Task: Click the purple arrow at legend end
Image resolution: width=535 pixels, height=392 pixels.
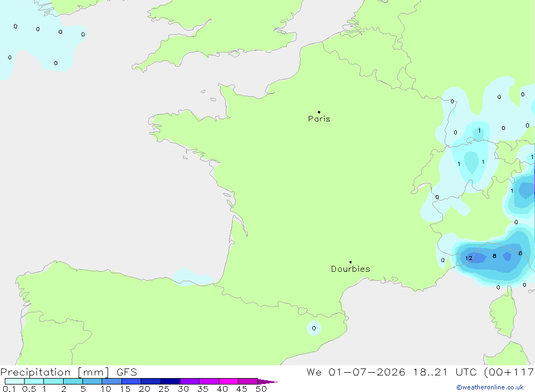Action: 267,382
